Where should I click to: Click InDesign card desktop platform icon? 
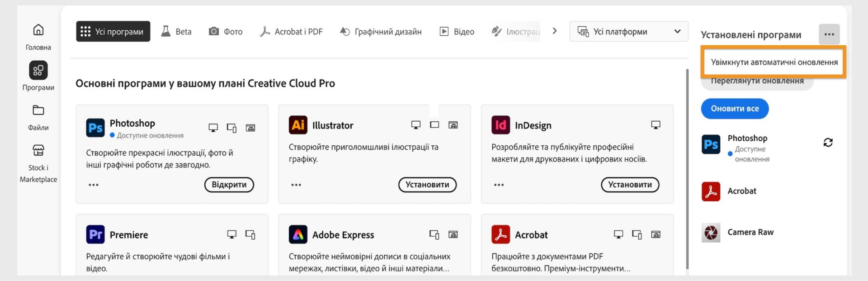[656, 125]
